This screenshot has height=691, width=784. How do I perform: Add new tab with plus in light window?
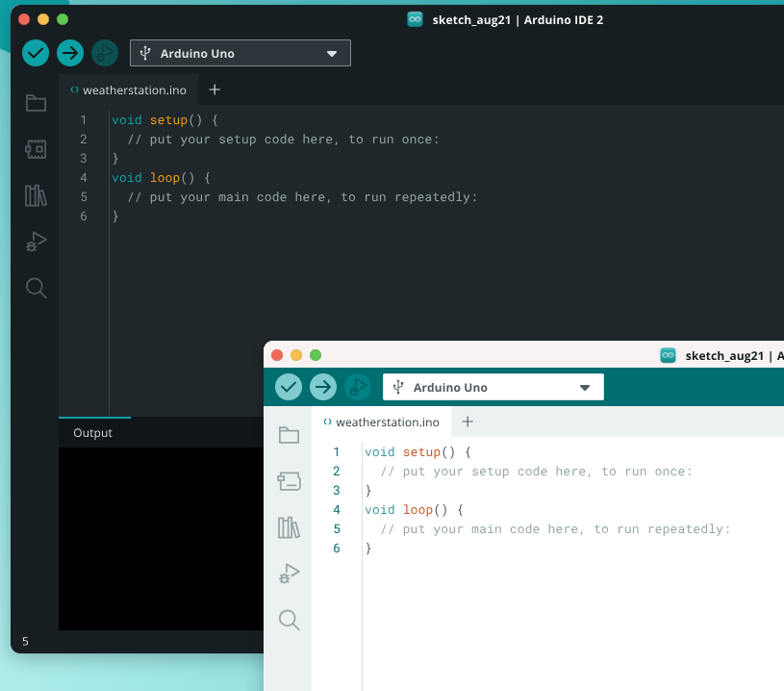pos(468,422)
